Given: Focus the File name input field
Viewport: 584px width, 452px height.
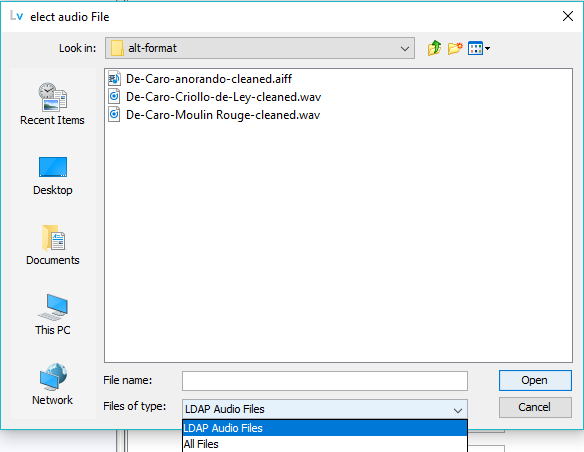Looking at the screenshot, I should point(325,381).
